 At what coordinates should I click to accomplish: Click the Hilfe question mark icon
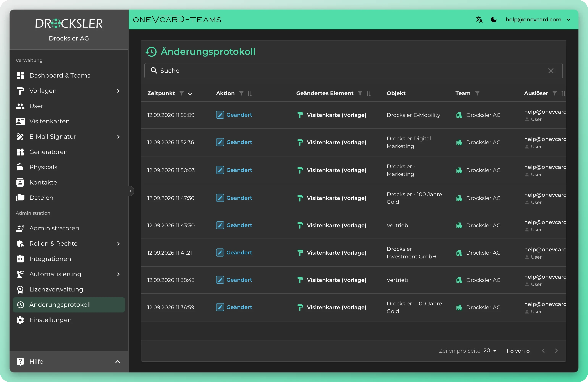20,362
